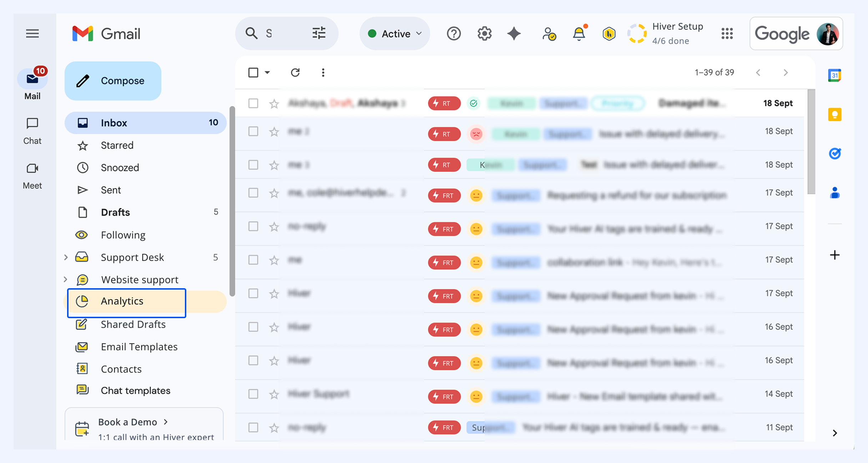Screen dimensions: 868x463
Task: Click the RT badge on 'Damaged ite...' email
Action: (x=444, y=103)
